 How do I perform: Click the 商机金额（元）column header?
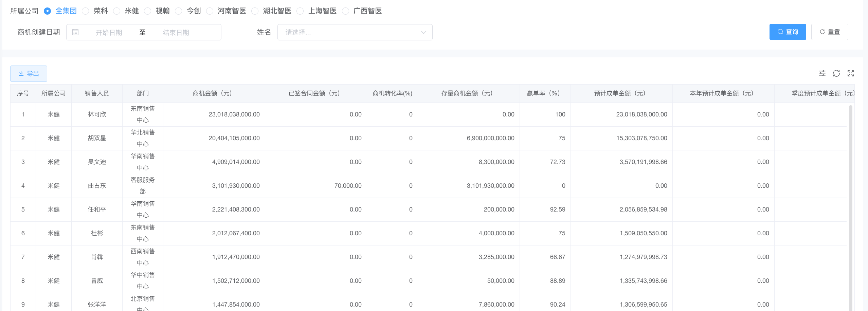coord(212,93)
